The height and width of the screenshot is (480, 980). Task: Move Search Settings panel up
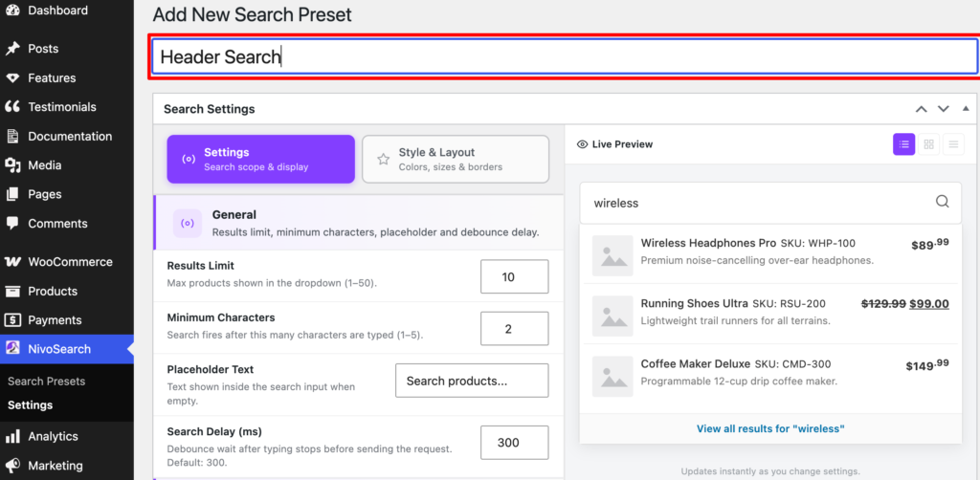click(922, 109)
